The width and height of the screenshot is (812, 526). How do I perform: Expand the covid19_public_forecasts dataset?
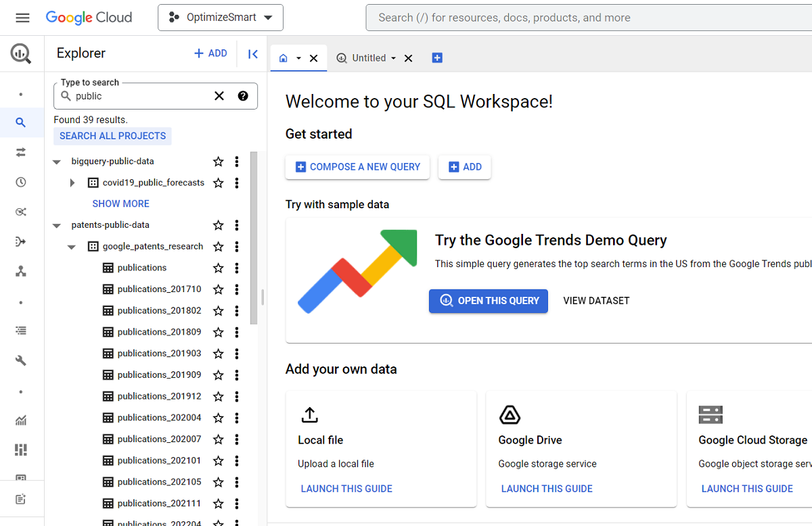coord(72,183)
